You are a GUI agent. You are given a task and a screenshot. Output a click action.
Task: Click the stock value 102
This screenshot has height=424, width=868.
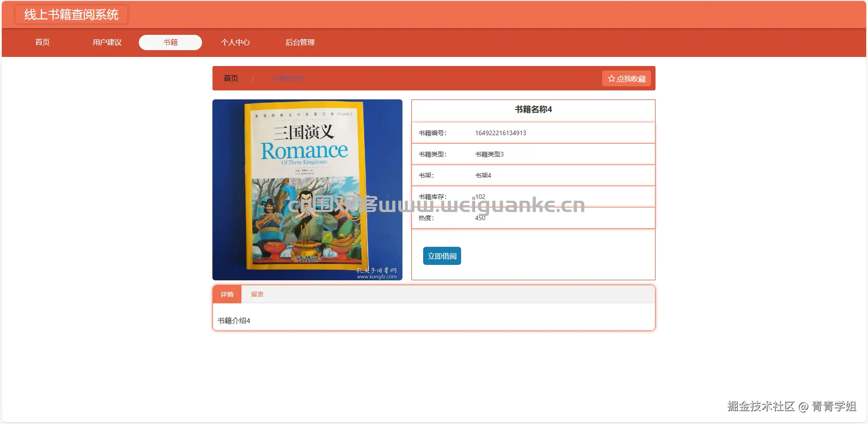click(480, 197)
